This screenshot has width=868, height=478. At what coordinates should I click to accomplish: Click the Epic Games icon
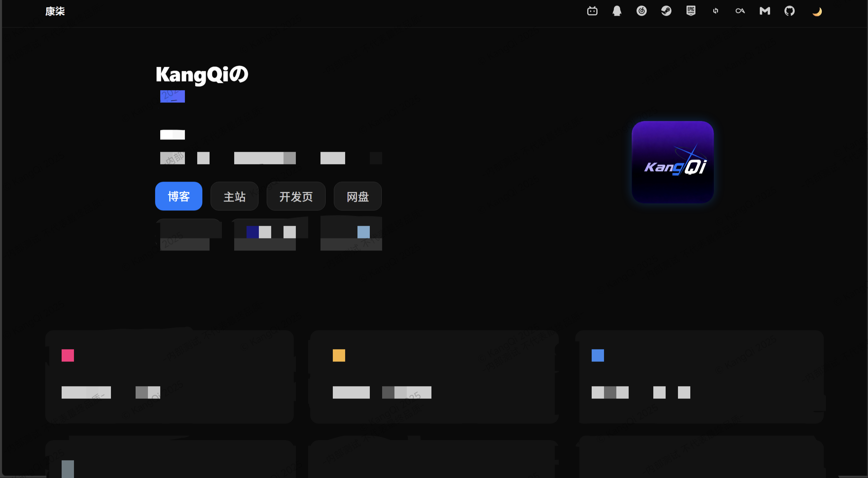pos(691,11)
